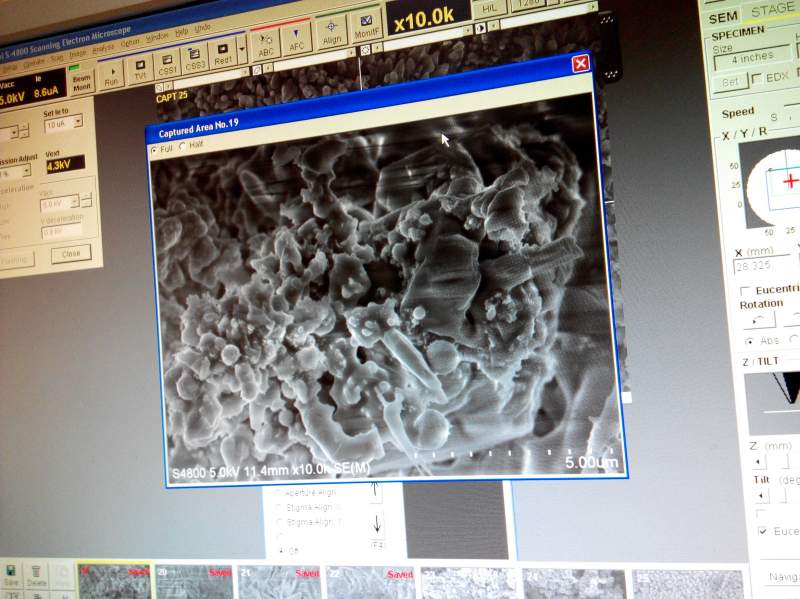
Task: Open the Analysis menu
Action: [104, 48]
